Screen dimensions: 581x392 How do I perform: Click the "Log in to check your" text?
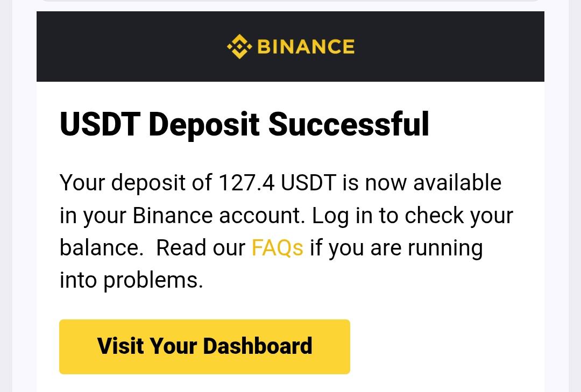point(413,216)
